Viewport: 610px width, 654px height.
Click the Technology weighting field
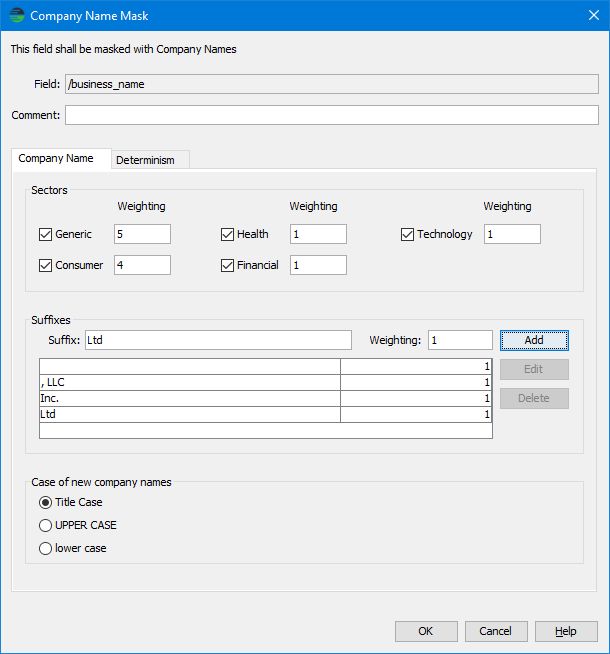pos(512,234)
